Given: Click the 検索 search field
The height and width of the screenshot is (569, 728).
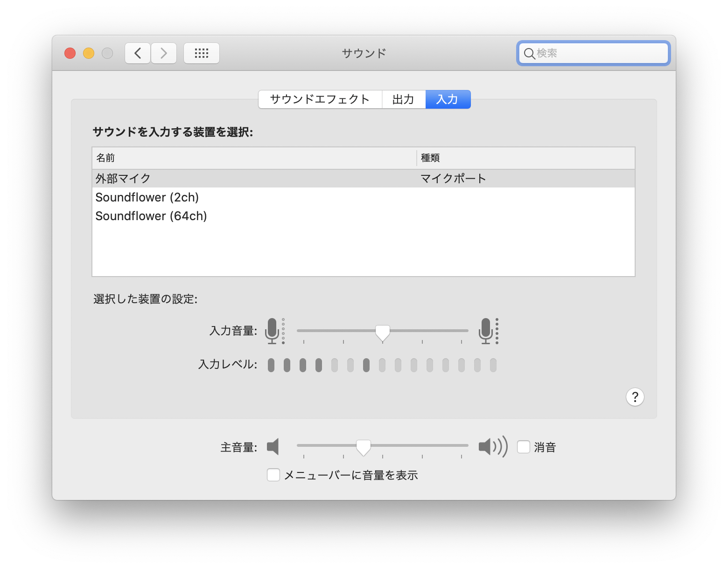Looking at the screenshot, I should click(600, 53).
